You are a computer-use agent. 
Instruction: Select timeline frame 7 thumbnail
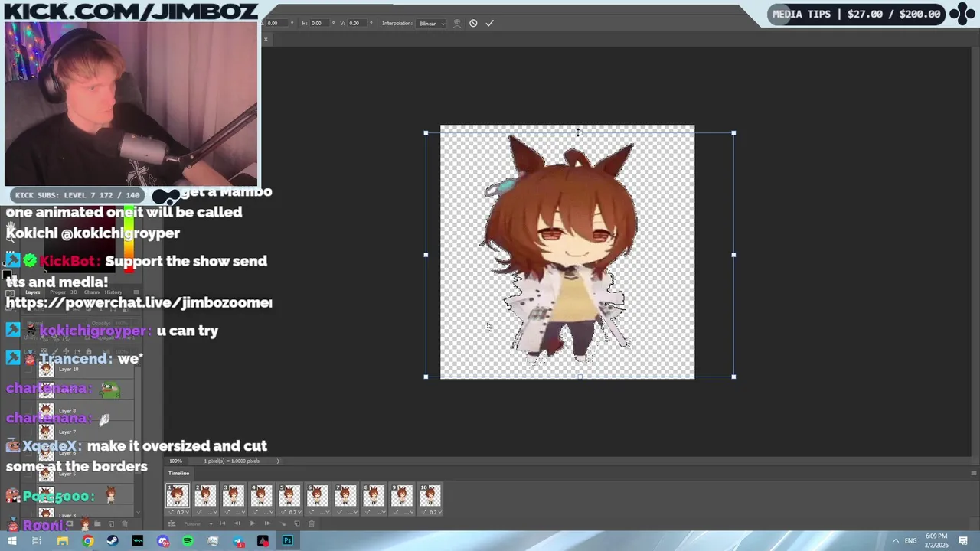pos(345,496)
